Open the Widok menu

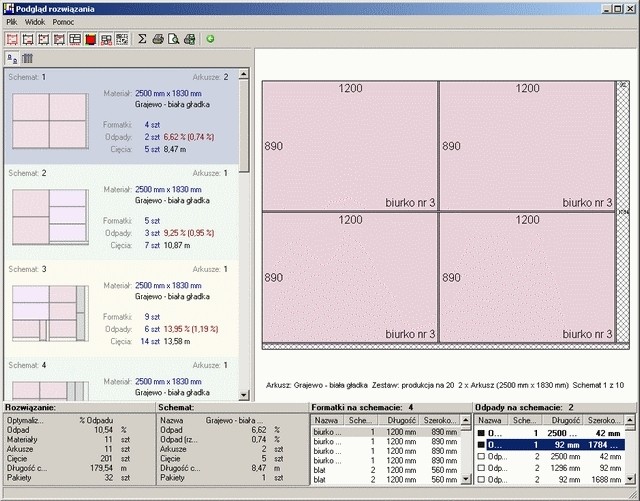(x=35, y=22)
